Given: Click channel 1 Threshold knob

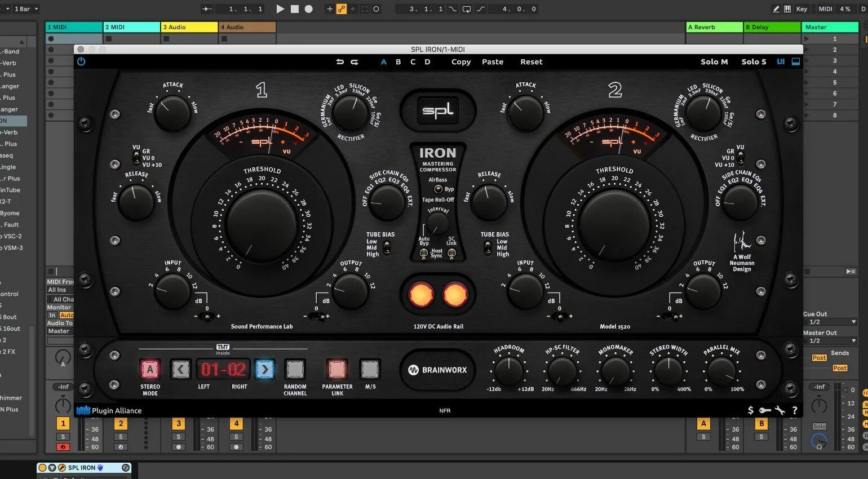Looking at the screenshot, I should [x=262, y=225].
